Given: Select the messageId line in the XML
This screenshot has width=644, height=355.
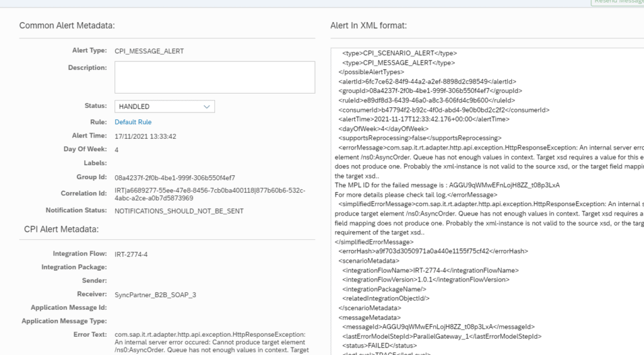Looking at the screenshot, I should (438, 327).
